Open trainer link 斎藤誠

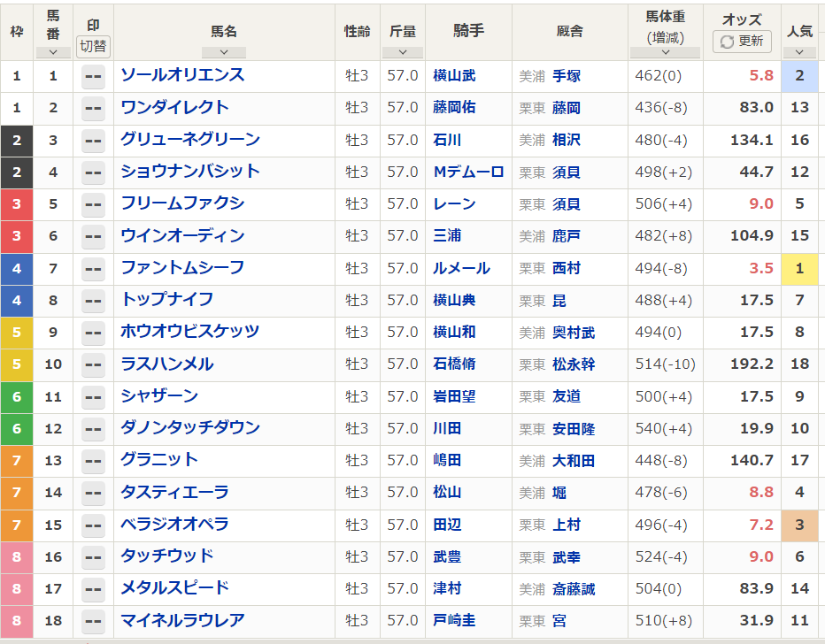coord(574,589)
